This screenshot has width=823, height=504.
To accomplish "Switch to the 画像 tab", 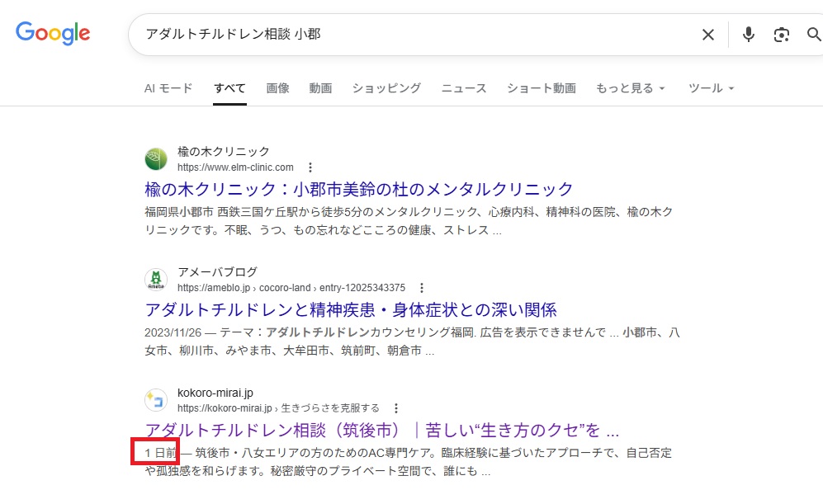I will pyautogui.click(x=277, y=88).
